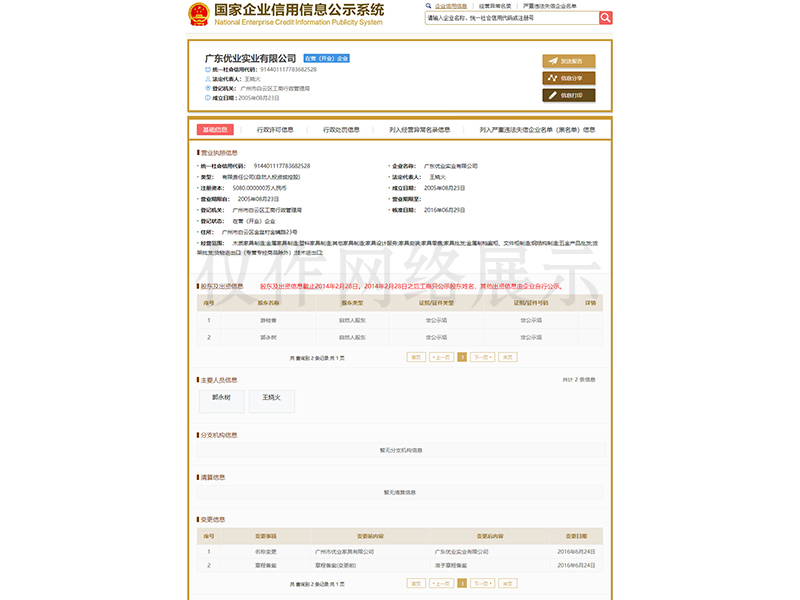
Task: Click the blue 在营（开业）企业 status badge
Action: (x=327, y=59)
